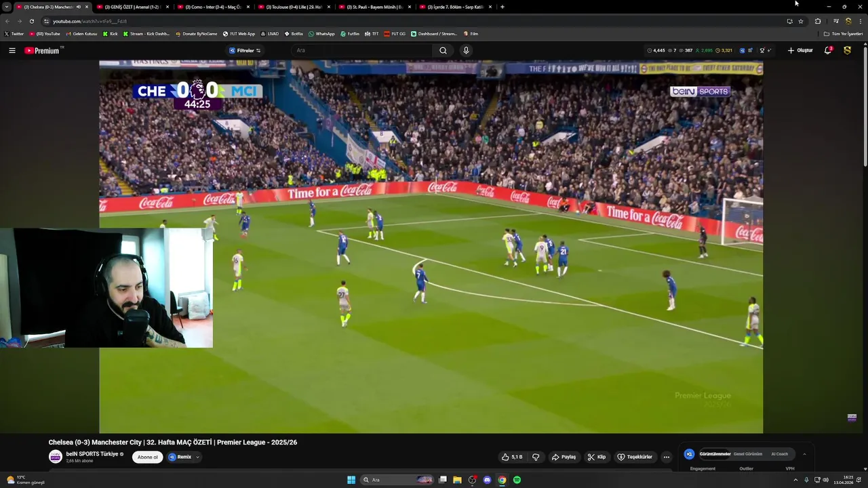Switch to İçerde 7. Bölüm tab
868x488 pixels.
(x=455, y=7)
